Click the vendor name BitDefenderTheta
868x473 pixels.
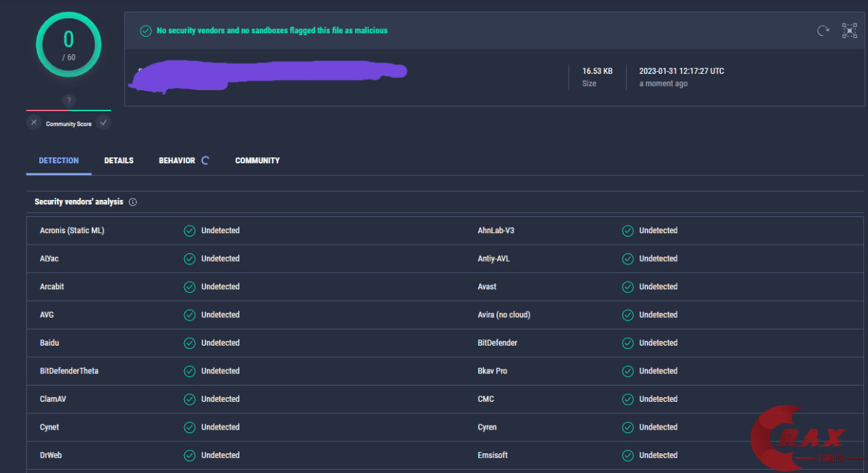69,371
